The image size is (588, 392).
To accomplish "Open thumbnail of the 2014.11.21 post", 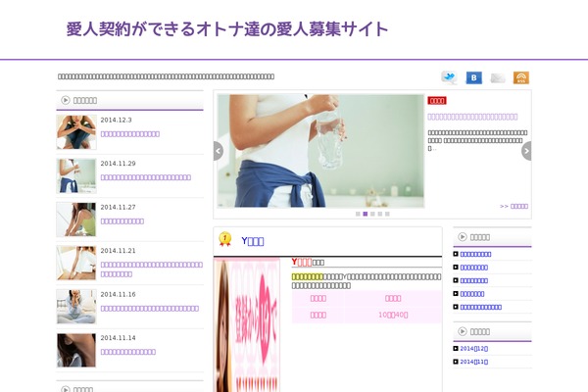I will tap(76, 263).
